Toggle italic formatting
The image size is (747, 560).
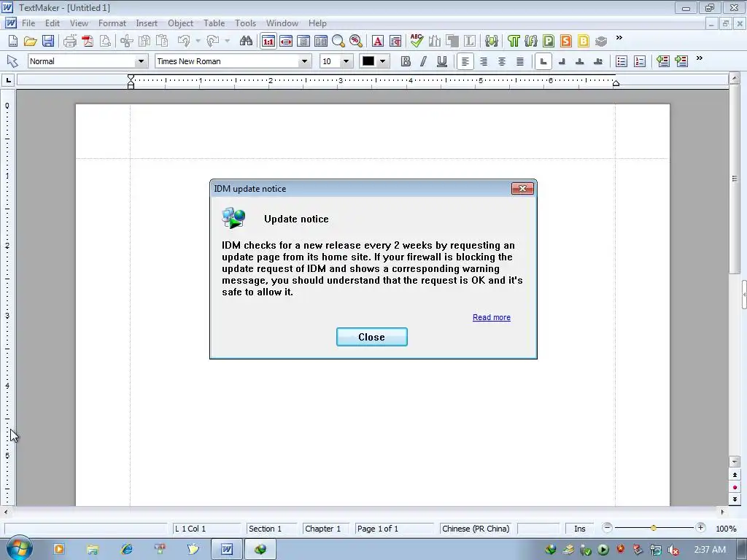[x=424, y=61]
